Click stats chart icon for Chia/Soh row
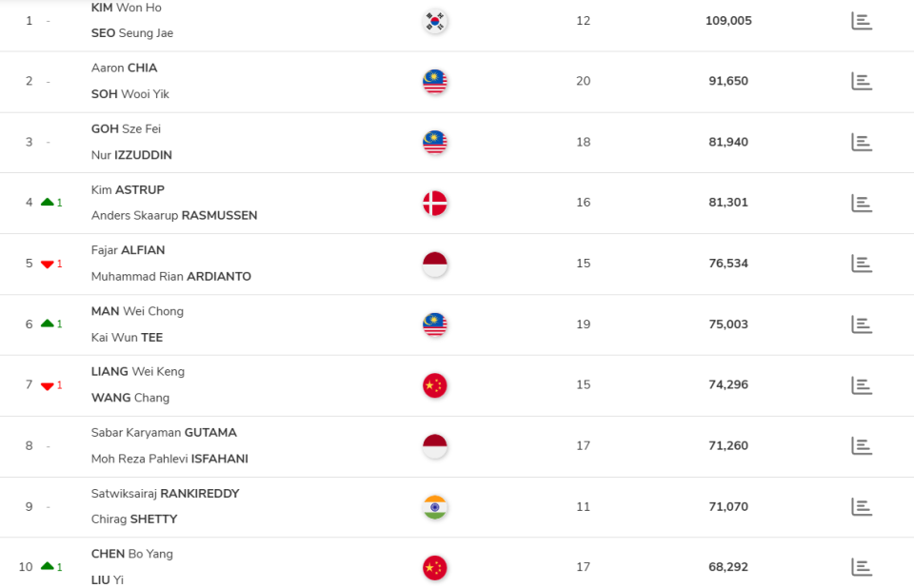This screenshot has height=588, width=914. point(861,81)
